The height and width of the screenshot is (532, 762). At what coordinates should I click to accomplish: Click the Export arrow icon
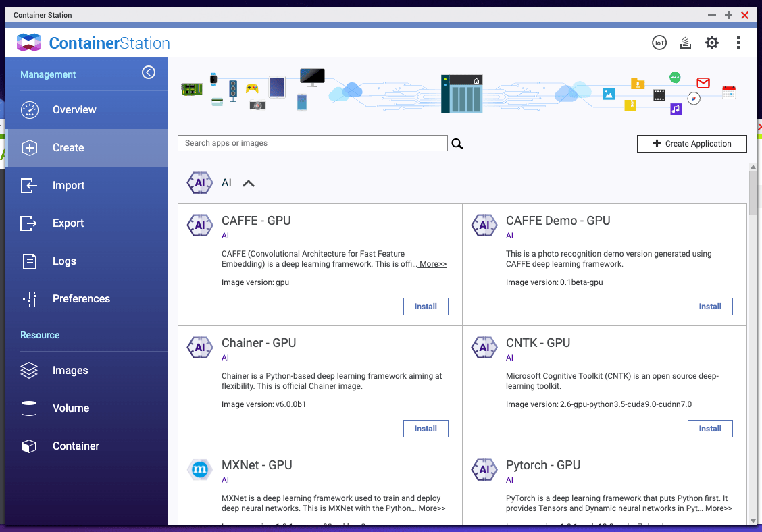point(28,223)
